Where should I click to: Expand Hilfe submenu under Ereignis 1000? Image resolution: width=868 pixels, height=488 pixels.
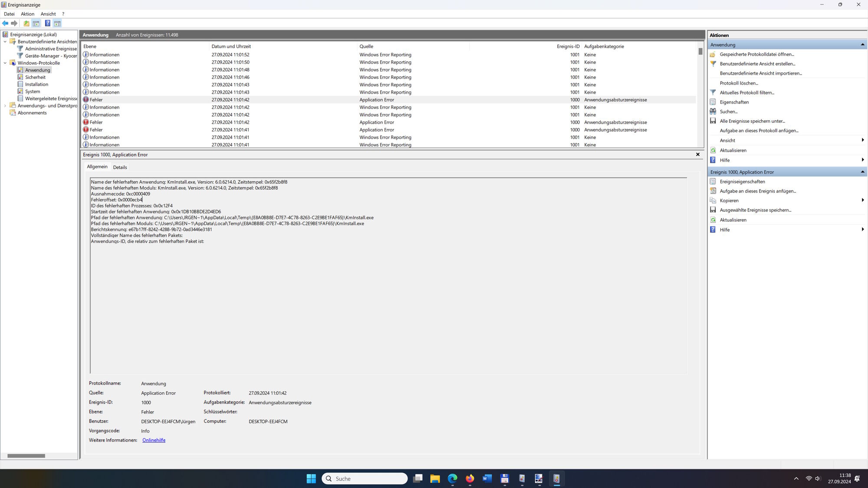(862, 229)
